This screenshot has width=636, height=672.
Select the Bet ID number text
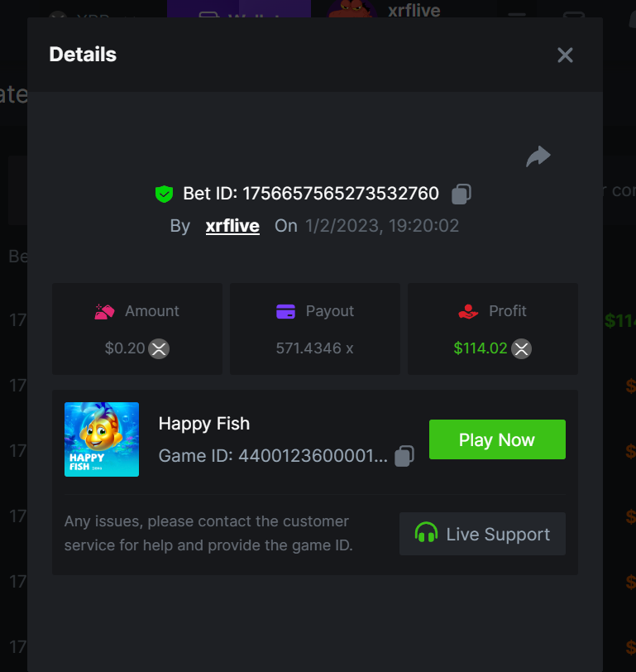click(x=340, y=194)
